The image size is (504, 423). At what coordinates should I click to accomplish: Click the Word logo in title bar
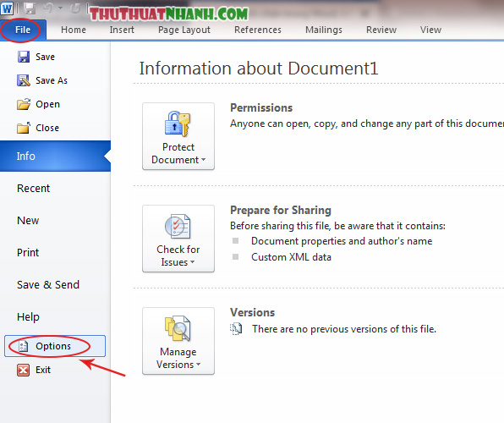(7, 8)
